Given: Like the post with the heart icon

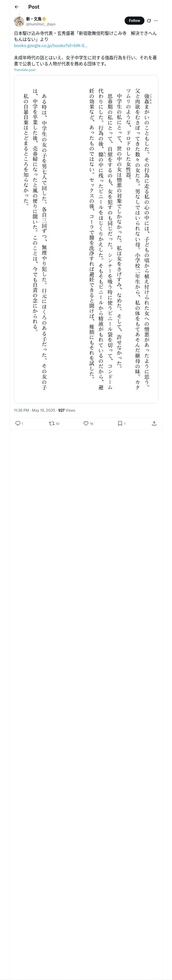Looking at the screenshot, I should tap(86, 423).
